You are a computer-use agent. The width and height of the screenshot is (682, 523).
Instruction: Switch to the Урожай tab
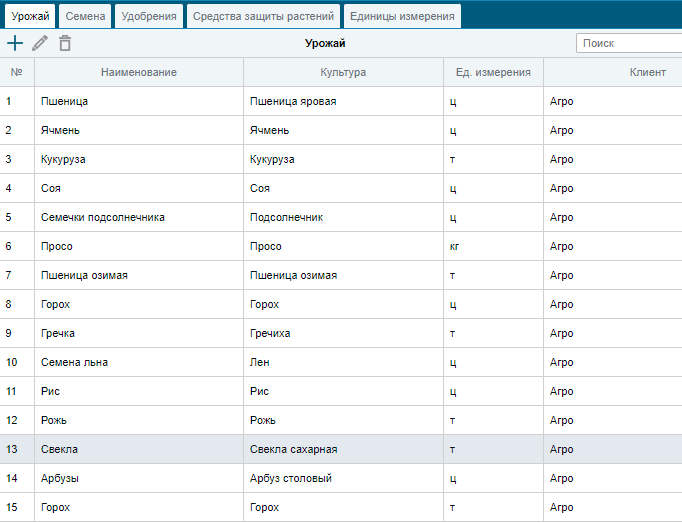30,16
